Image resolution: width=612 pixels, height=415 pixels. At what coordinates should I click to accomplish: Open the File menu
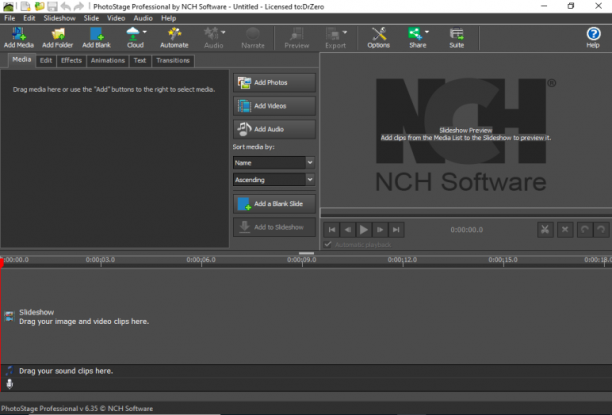point(9,18)
